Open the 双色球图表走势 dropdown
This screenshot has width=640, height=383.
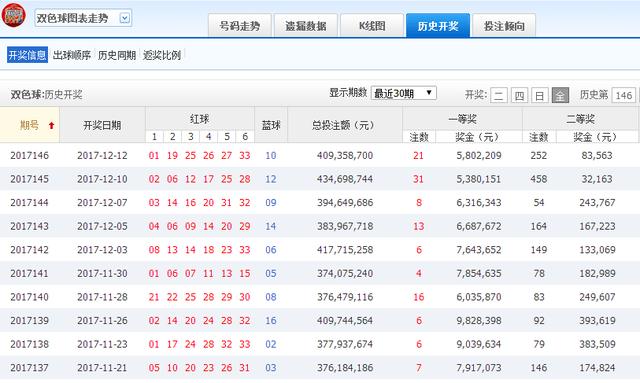[83, 18]
